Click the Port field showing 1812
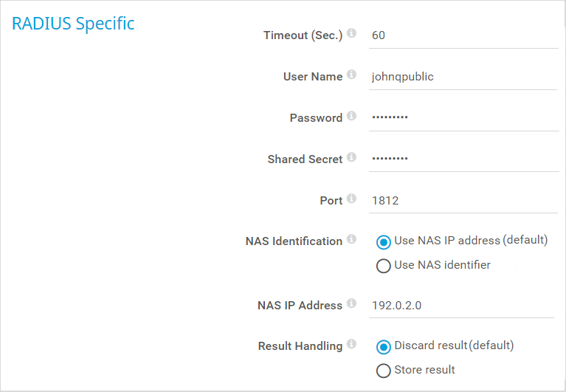 (463, 201)
